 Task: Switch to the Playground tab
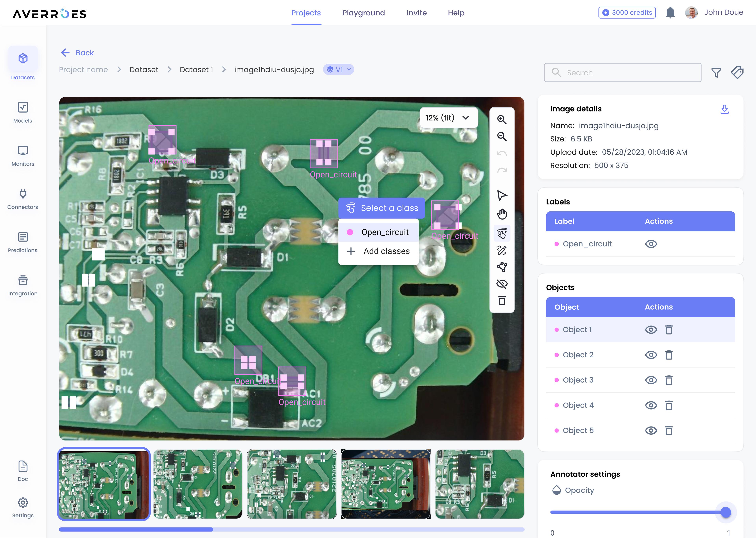pyautogui.click(x=363, y=13)
